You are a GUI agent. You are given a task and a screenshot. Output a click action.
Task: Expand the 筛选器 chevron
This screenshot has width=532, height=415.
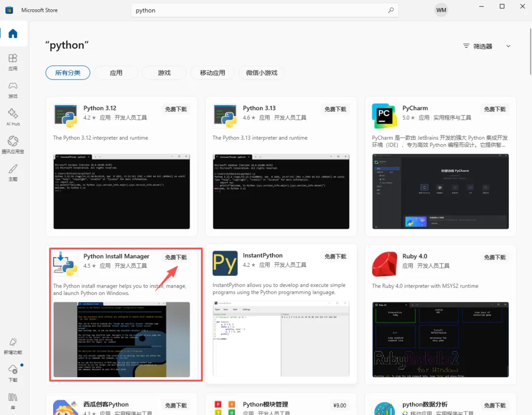(x=508, y=46)
